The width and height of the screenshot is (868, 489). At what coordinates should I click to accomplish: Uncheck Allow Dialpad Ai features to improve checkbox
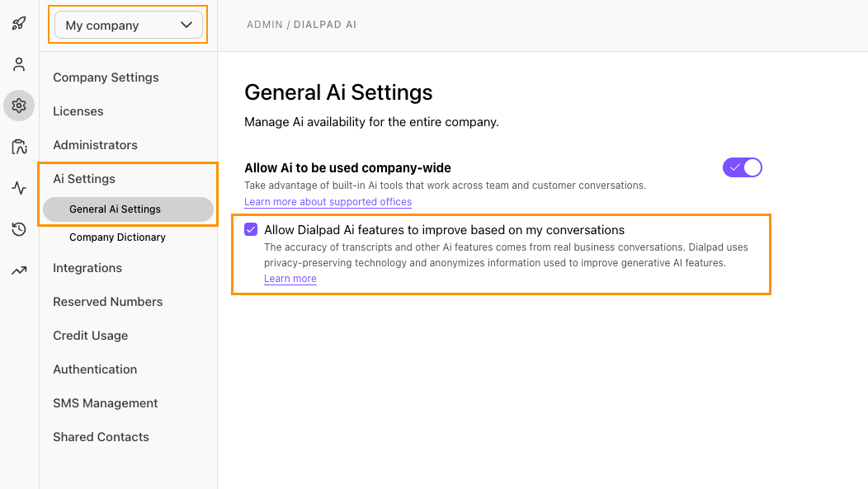pos(251,229)
